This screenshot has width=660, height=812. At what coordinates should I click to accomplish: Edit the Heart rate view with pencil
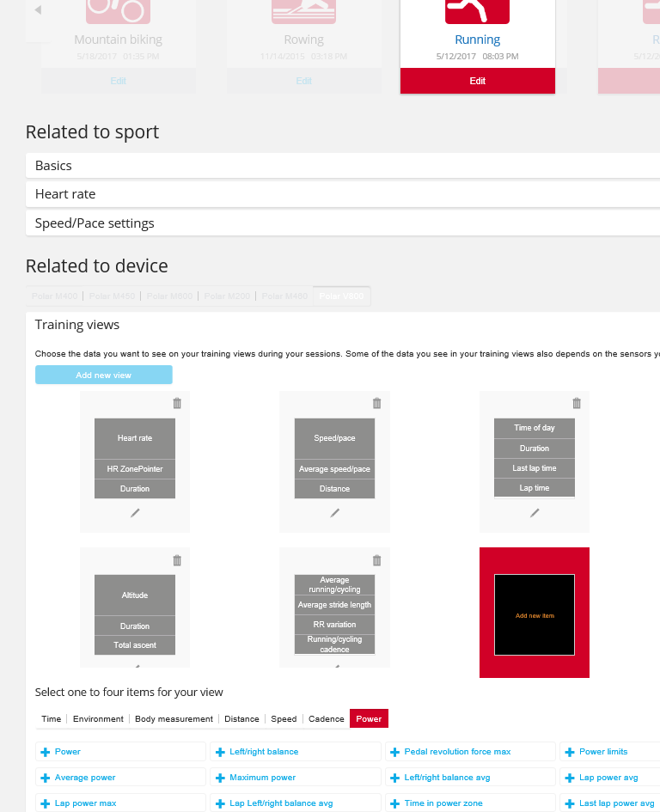point(135,513)
